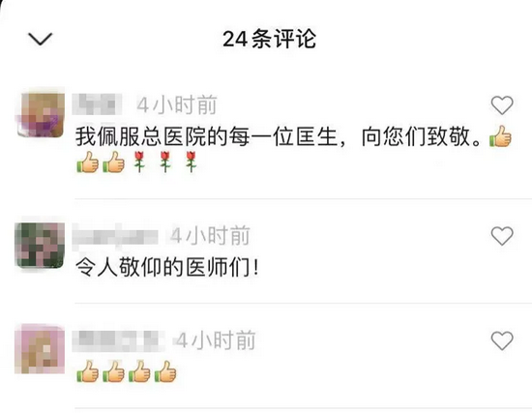The height and width of the screenshot is (413, 532).
Task: Open the third commenter's pink avatar
Action: (x=40, y=349)
